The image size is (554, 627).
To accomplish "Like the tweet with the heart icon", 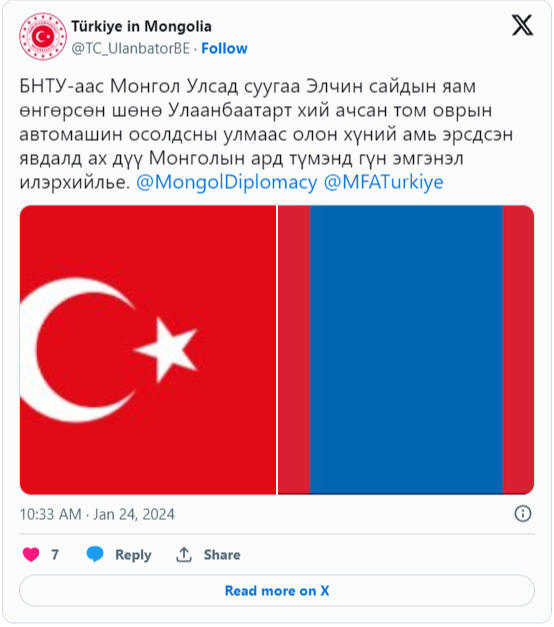I will (31, 555).
